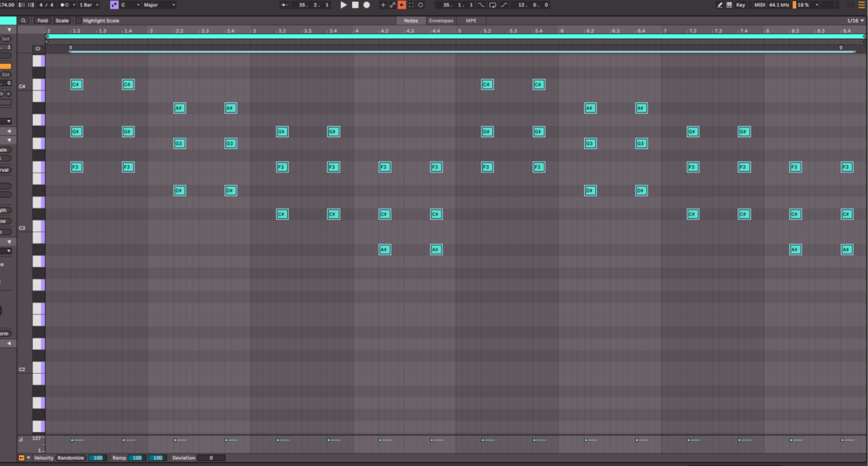The image size is (868, 466).
Task: Select the D# note at beat 6.4
Action: [x=642, y=191]
